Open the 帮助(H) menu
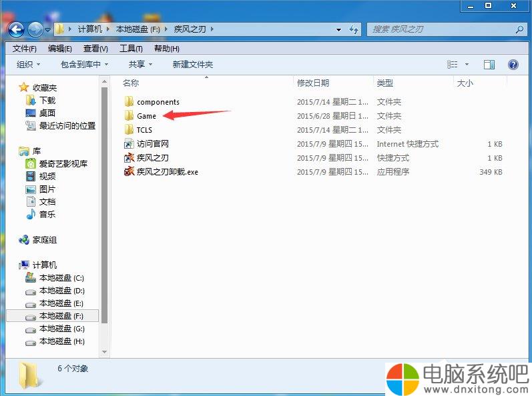 pyautogui.click(x=167, y=49)
